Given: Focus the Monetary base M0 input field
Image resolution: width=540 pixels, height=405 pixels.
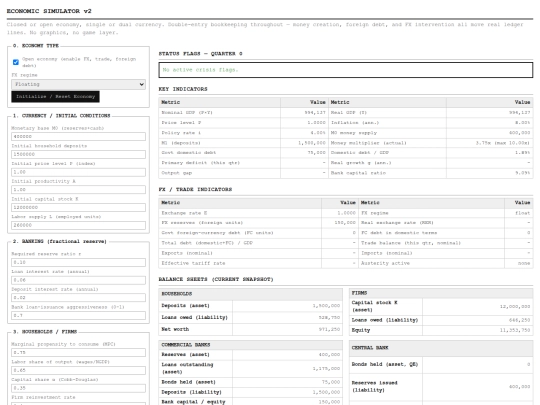Looking at the screenshot, I should pos(79,136).
